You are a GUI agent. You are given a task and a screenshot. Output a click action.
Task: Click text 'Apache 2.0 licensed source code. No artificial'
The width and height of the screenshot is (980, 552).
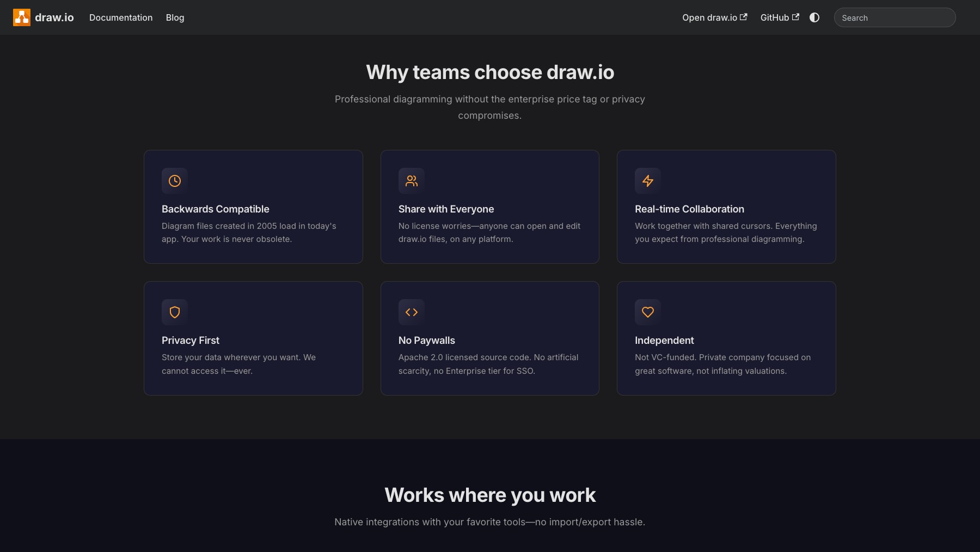point(488,357)
